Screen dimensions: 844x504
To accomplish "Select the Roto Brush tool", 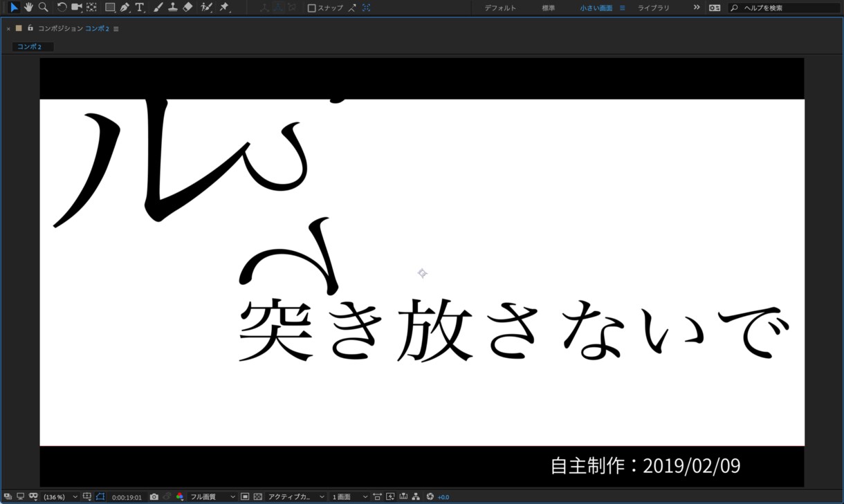I will point(206,8).
